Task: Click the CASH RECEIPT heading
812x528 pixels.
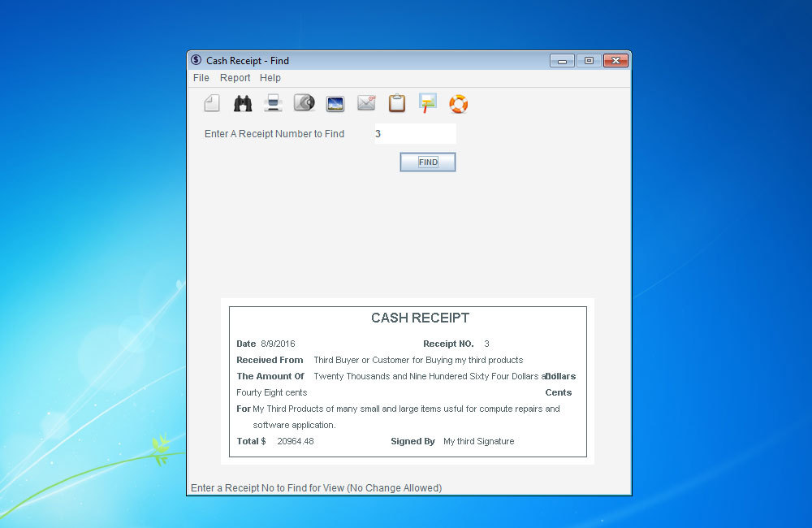Action: pyautogui.click(x=420, y=318)
